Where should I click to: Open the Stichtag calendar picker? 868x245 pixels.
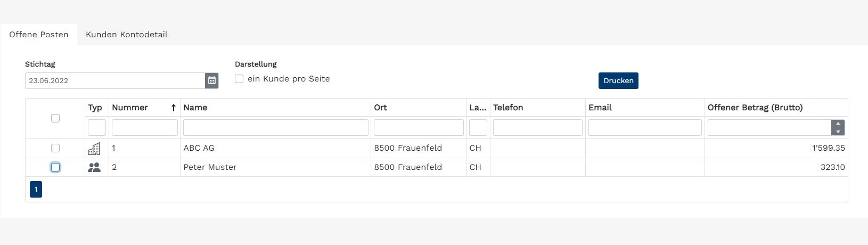coord(212,80)
